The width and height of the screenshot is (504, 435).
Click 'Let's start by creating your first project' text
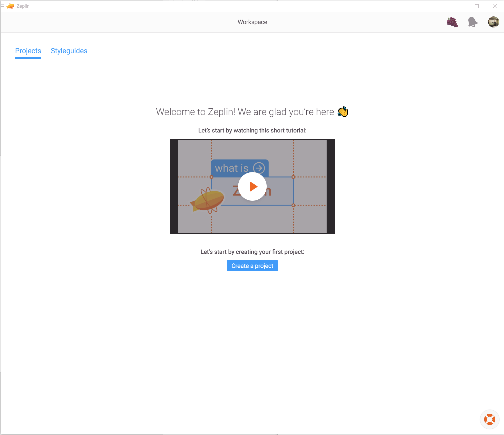click(252, 252)
